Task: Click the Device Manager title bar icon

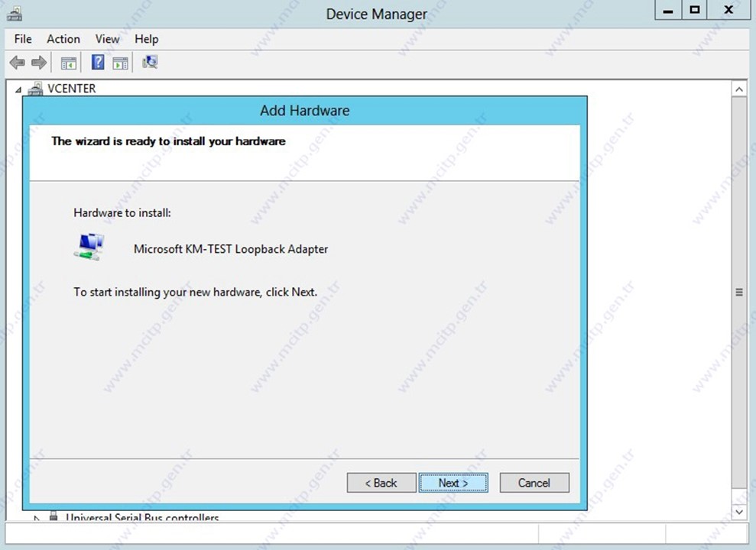Action: click(14, 14)
